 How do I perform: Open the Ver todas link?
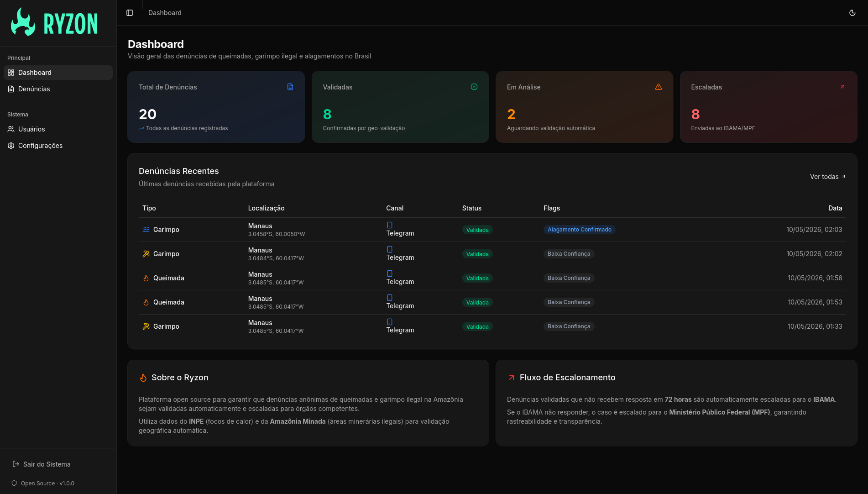[x=828, y=177]
